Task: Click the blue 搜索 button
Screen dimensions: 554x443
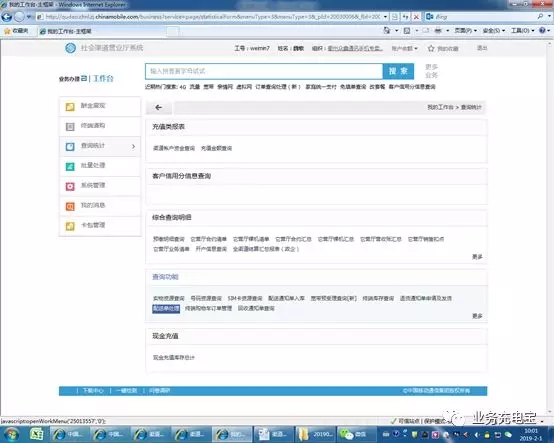Action: point(398,71)
